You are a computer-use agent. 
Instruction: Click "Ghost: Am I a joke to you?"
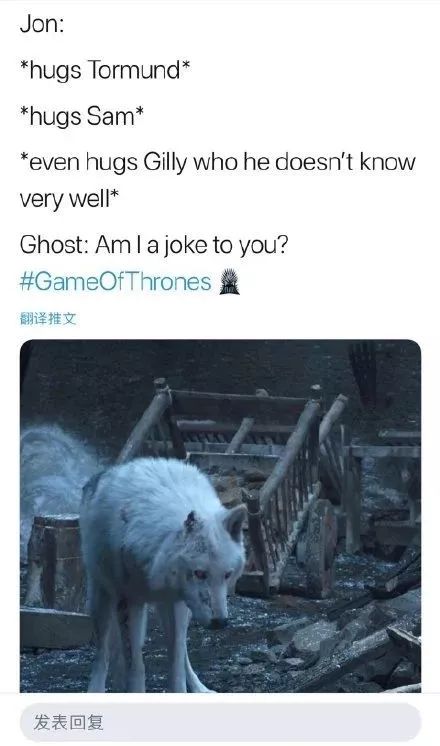point(154,245)
